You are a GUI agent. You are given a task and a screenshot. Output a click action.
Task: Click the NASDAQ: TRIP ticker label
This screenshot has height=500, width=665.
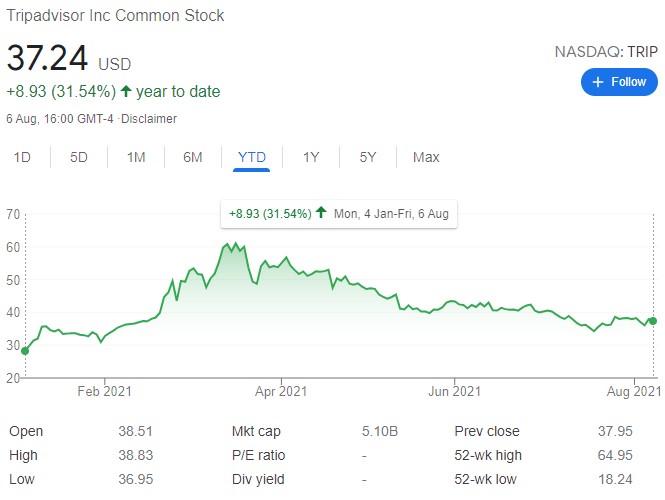pos(607,51)
